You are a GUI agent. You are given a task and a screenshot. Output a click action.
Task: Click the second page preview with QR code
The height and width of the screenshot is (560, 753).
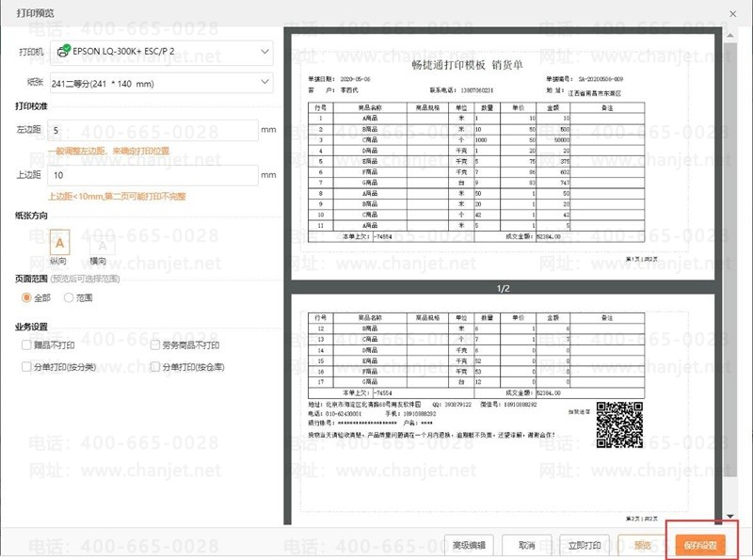(x=503, y=409)
